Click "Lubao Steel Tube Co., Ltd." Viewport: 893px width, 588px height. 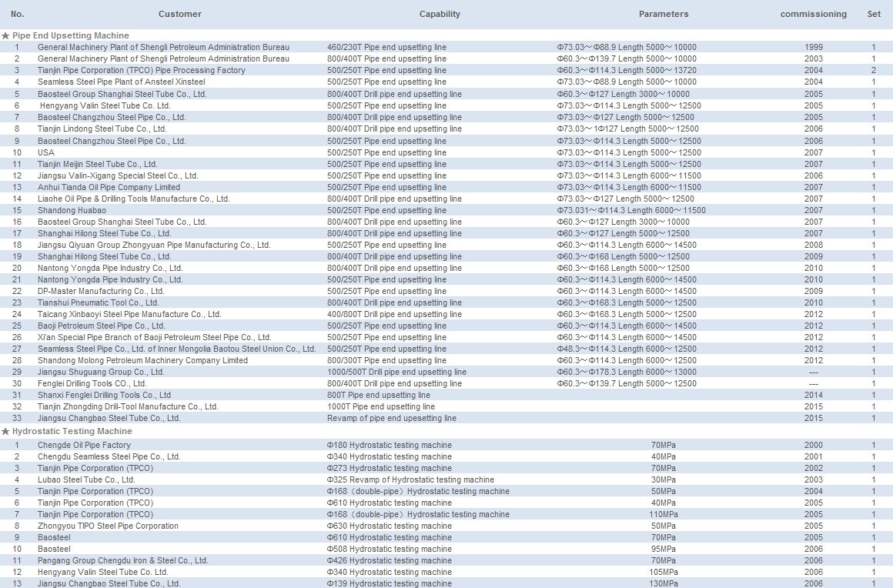coord(86,479)
